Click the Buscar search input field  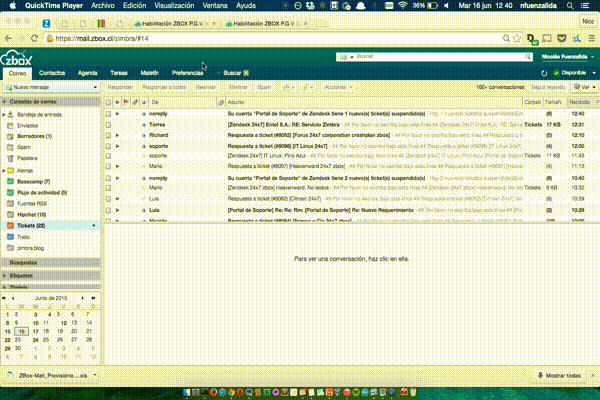(x=439, y=57)
